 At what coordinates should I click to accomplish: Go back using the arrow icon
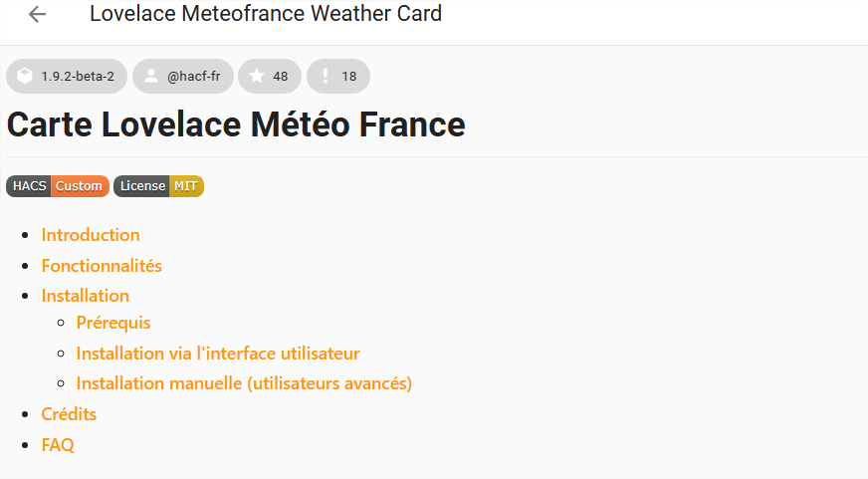[37, 14]
